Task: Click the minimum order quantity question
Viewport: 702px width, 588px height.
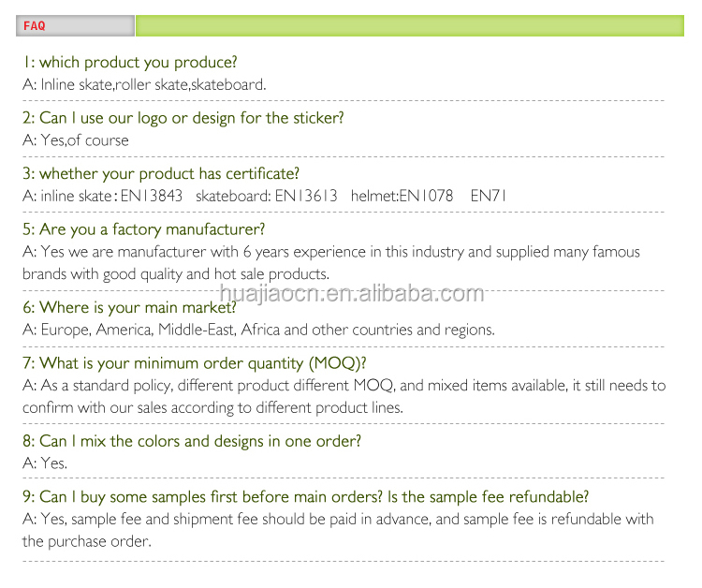Action: (x=195, y=363)
